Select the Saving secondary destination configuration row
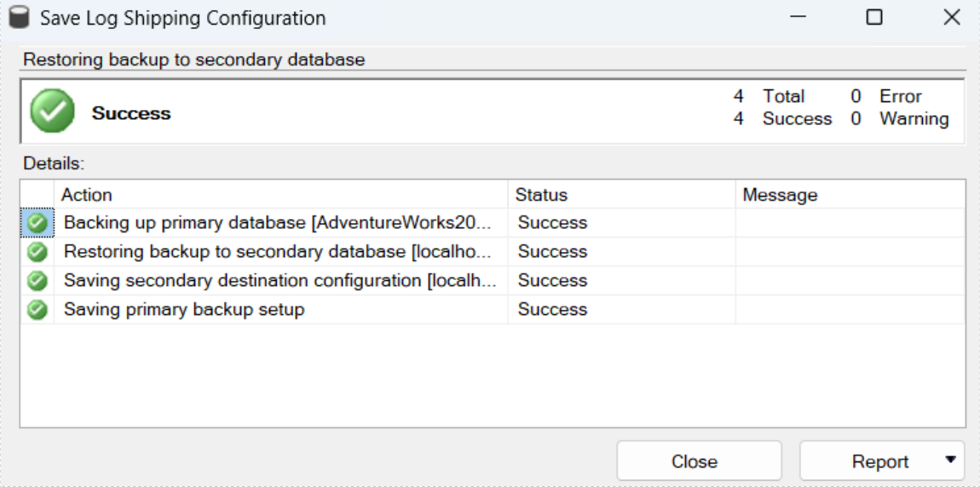This screenshot has height=487, width=980. tap(278, 281)
